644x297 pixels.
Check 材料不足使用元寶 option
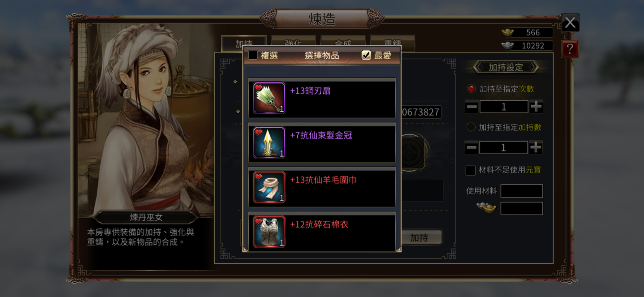pyautogui.click(x=470, y=171)
